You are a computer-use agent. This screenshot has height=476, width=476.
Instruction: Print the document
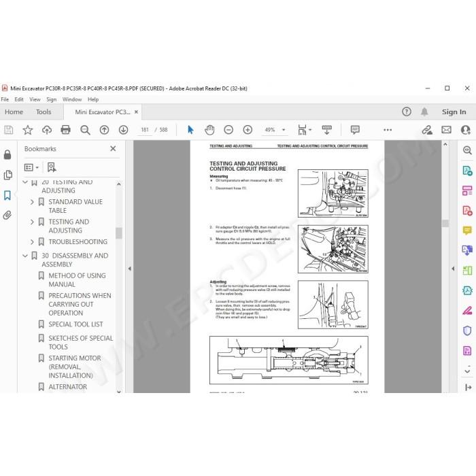pos(65,130)
